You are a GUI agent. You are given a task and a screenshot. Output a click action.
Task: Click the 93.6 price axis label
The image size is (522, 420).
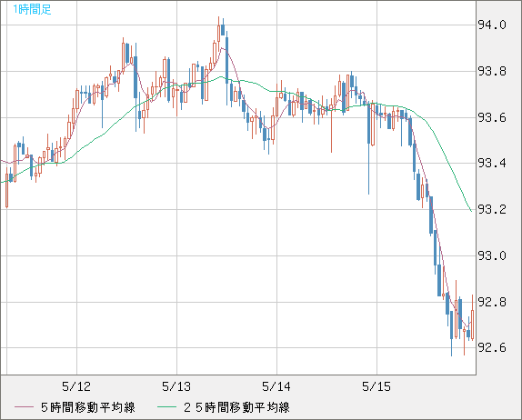[x=492, y=118]
